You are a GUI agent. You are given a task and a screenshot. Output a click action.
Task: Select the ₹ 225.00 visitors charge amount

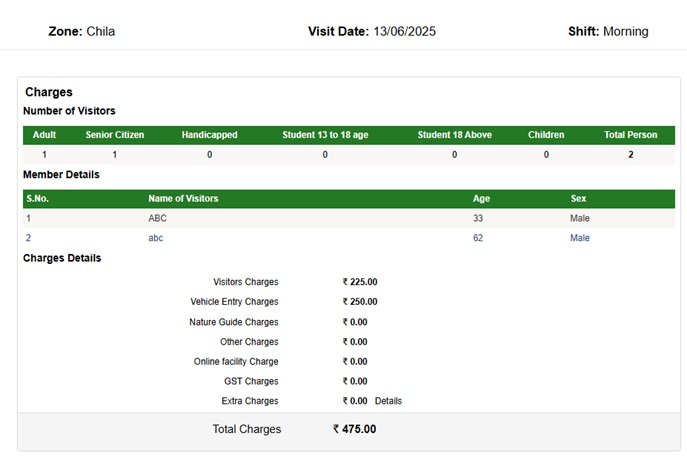tap(360, 282)
